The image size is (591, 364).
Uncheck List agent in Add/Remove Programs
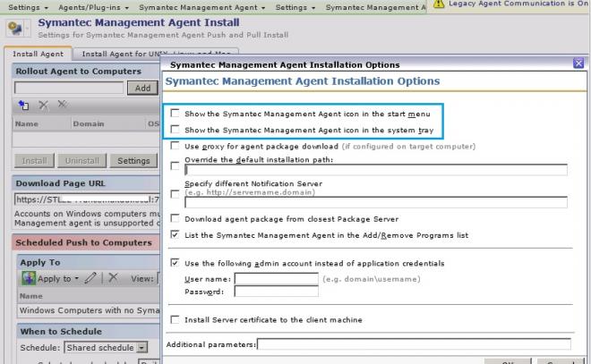(x=175, y=234)
